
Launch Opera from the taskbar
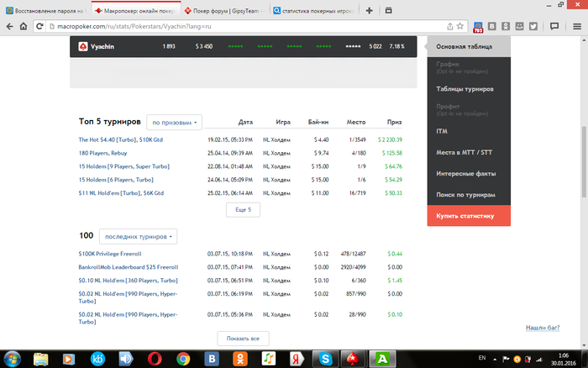click(155, 359)
